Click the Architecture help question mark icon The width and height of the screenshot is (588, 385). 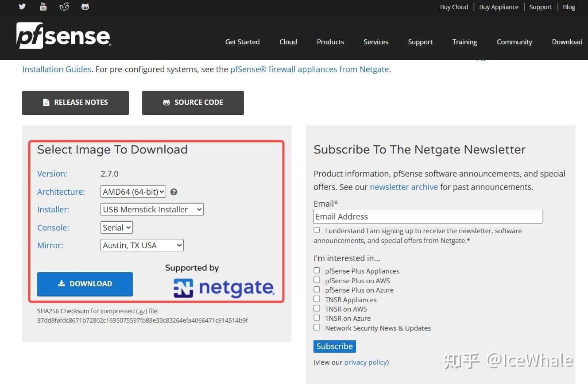(x=174, y=192)
